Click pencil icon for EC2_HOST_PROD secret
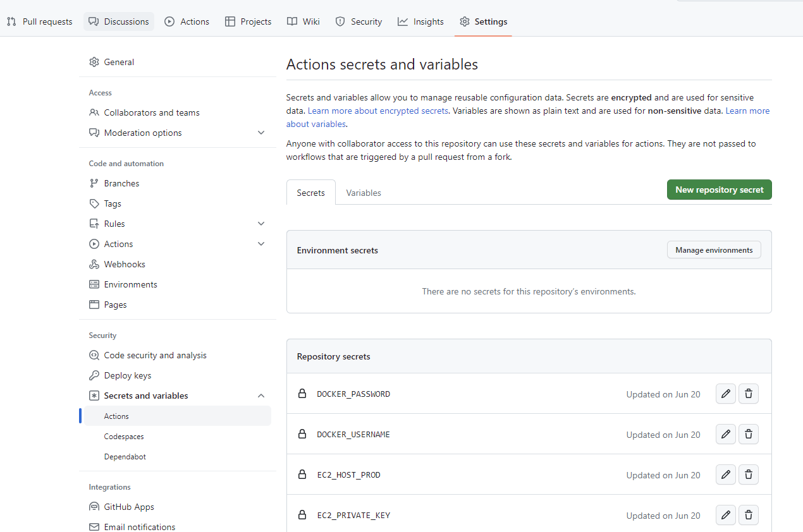This screenshot has width=803, height=532. pos(726,475)
